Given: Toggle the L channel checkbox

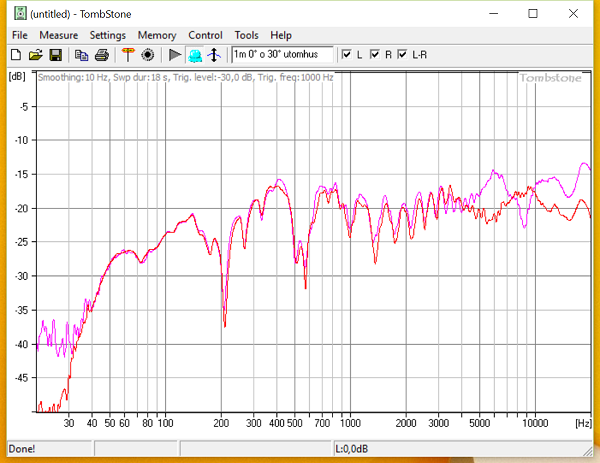Looking at the screenshot, I should 347,54.
